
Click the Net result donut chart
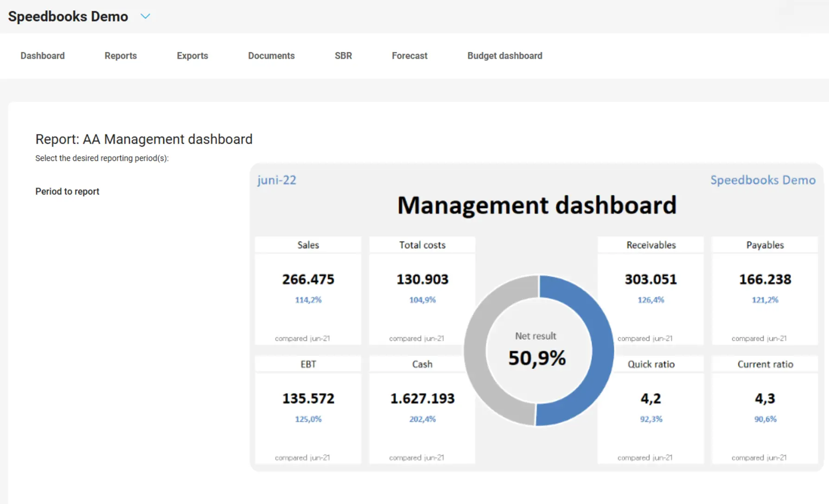point(539,351)
